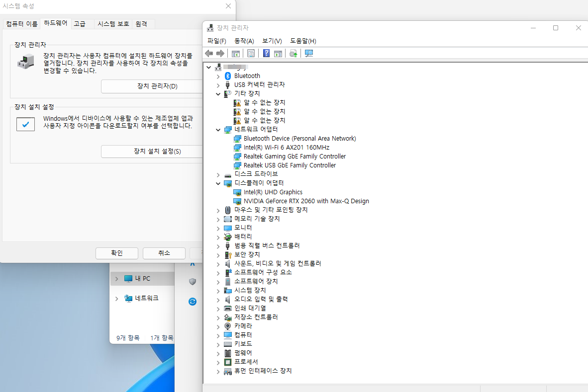Expand 내 PC in the navigation pane
This screenshot has width=588, height=392.
click(x=116, y=279)
